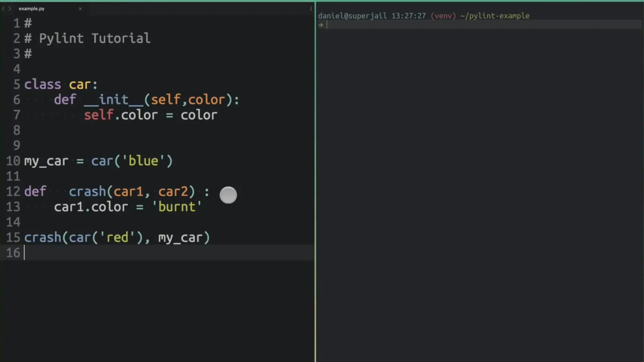
Task: Click the ~/pylint-example path in terminal
Action: tap(495, 16)
